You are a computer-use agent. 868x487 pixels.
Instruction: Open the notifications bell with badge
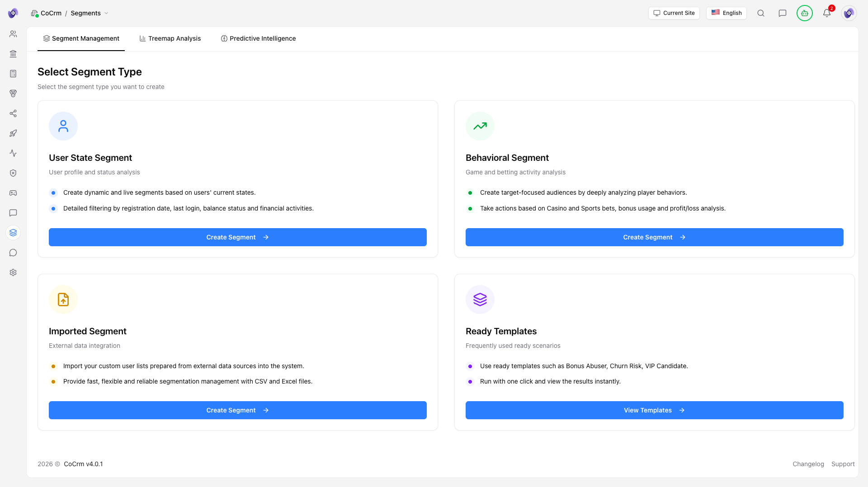pos(827,13)
